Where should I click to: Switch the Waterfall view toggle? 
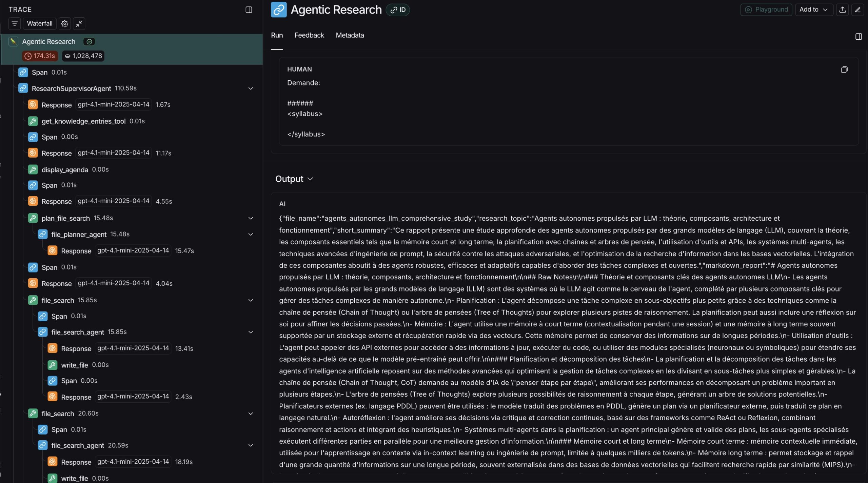click(x=39, y=24)
